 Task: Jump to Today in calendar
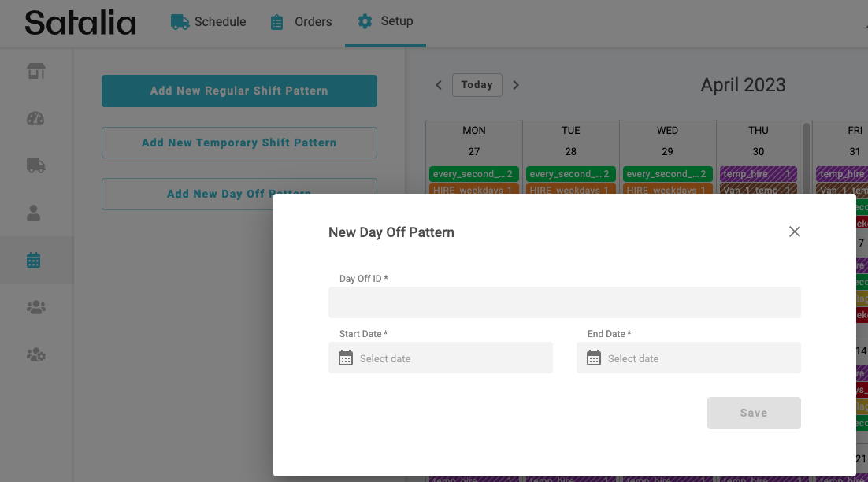[x=477, y=85]
